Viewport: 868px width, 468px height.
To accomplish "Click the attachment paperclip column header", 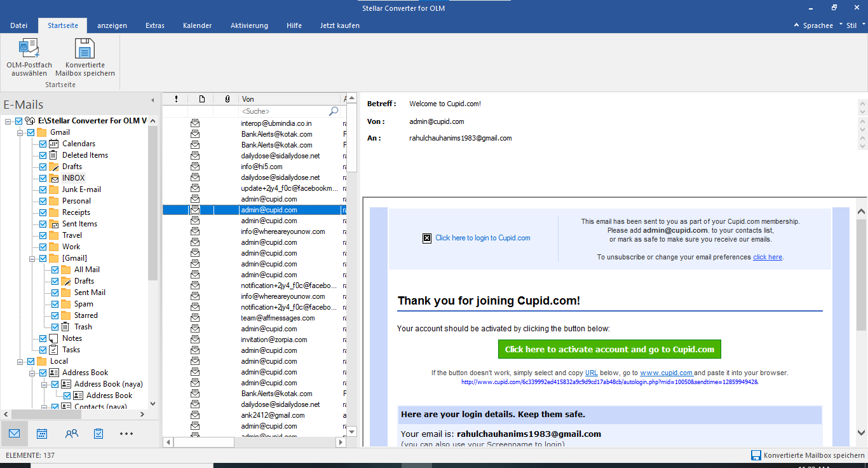I will click(x=227, y=99).
